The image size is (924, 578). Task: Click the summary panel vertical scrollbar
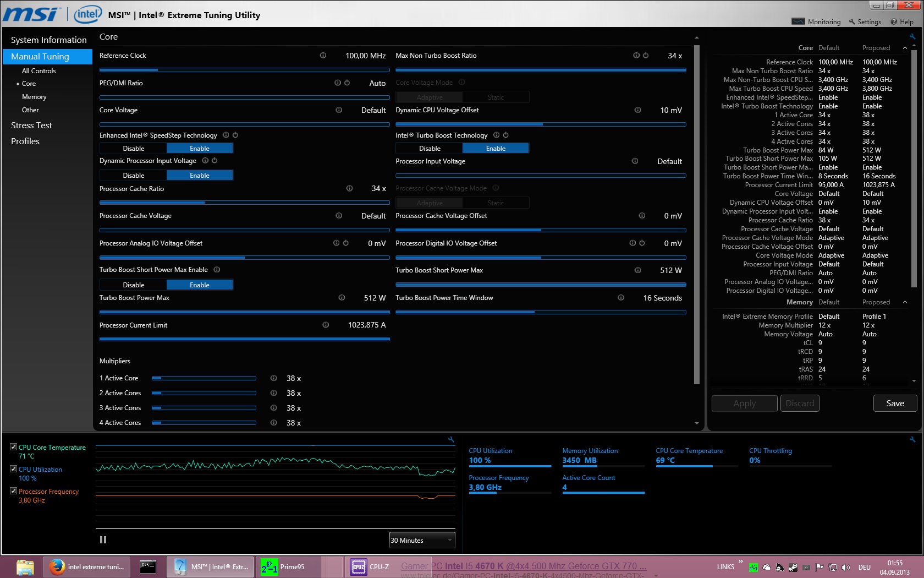[914, 170]
